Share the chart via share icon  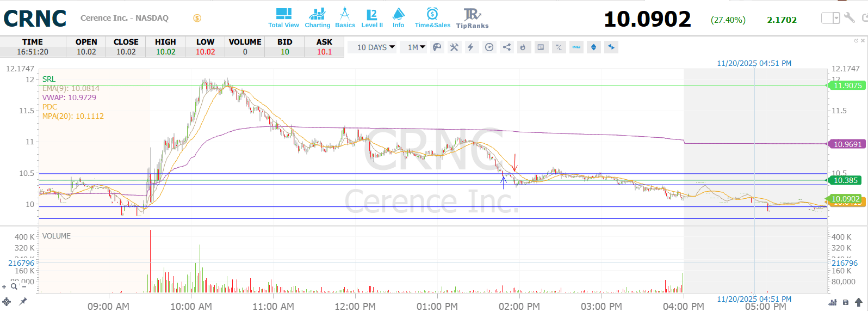point(506,47)
